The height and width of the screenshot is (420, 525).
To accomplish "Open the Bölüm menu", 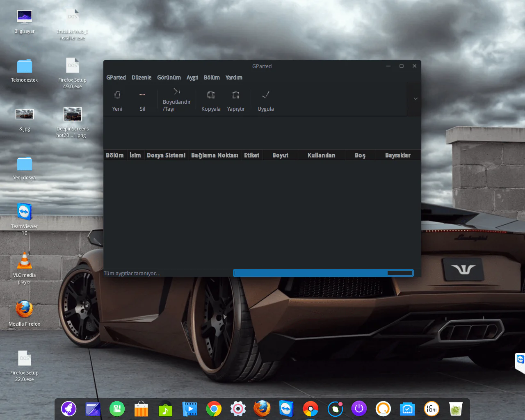I will 212,78.
